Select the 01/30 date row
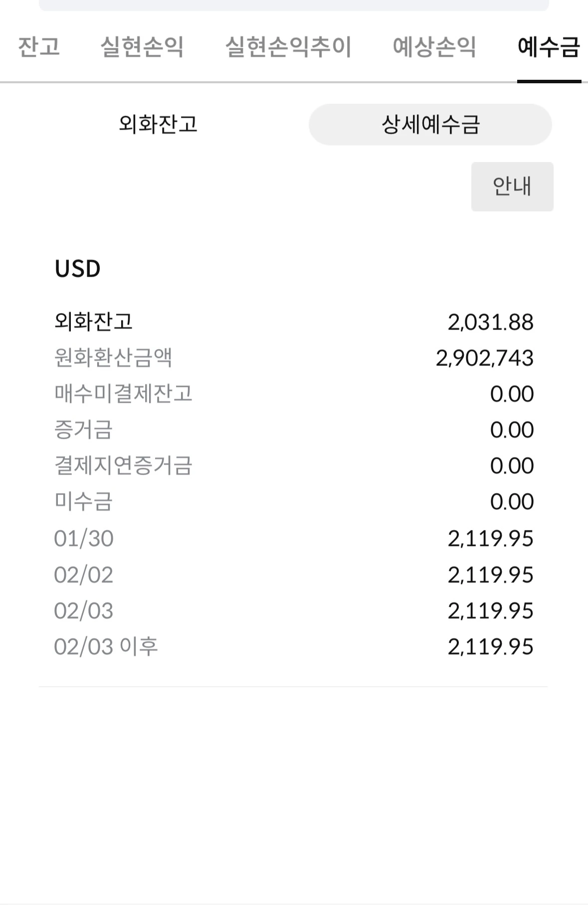Viewport: 588px width, 905px height. coord(84,539)
